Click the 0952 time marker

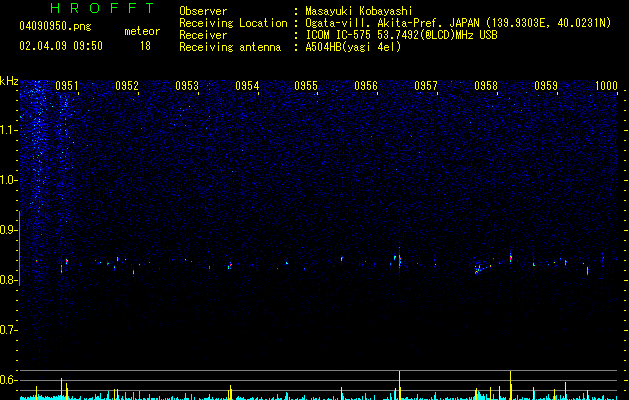pyautogui.click(x=127, y=85)
